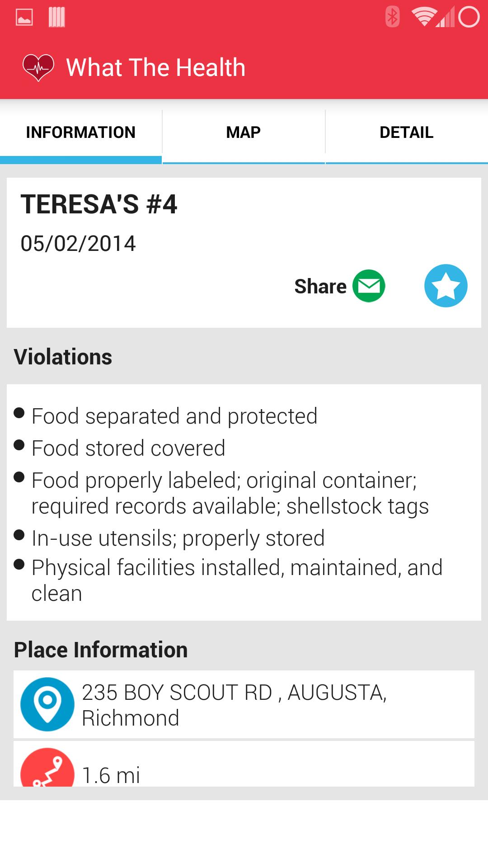
Task: Tap the blue location pin icon
Action: (x=47, y=704)
